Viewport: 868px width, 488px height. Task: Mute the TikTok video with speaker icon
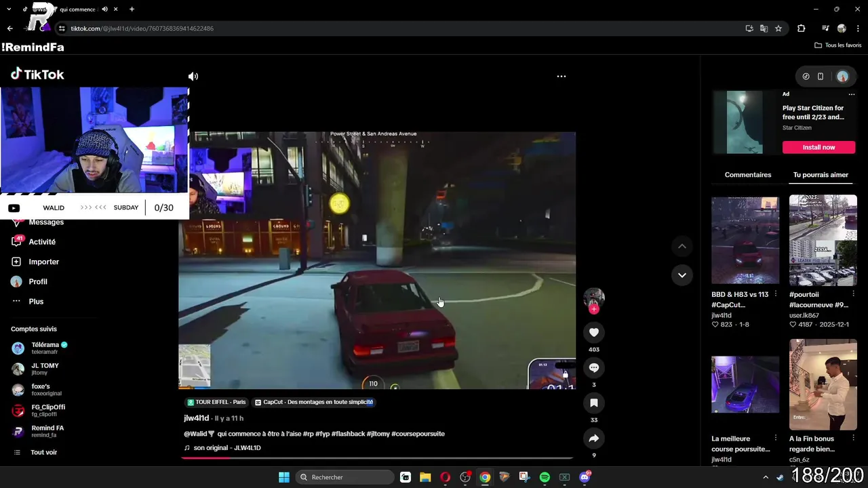click(193, 77)
